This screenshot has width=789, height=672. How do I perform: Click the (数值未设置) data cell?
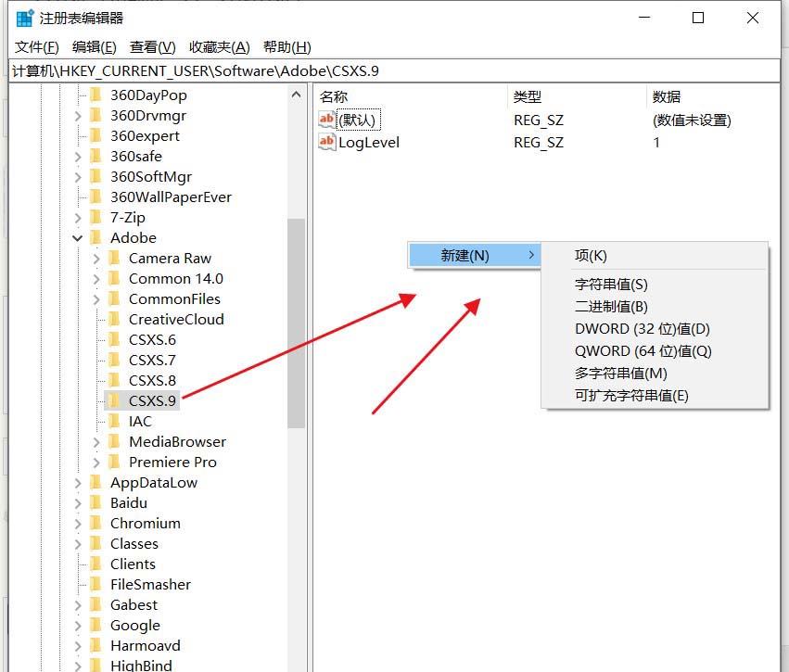(x=692, y=120)
